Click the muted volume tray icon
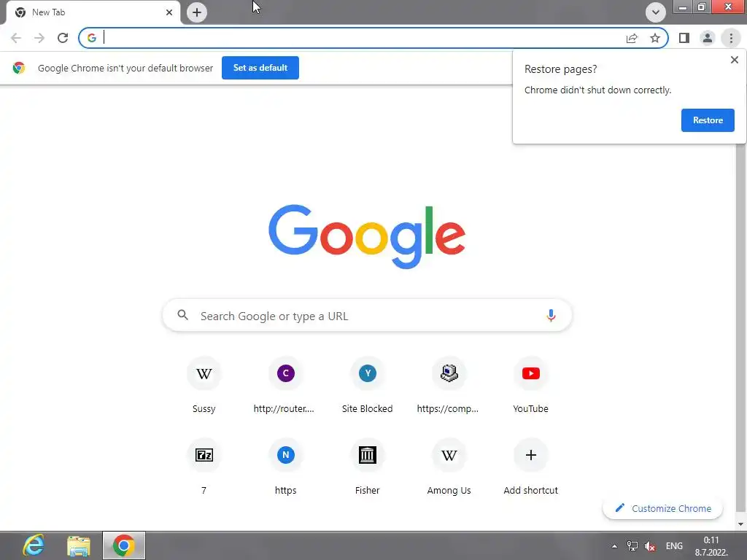The width and height of the screenshot is (747, 560). point(650,546)
